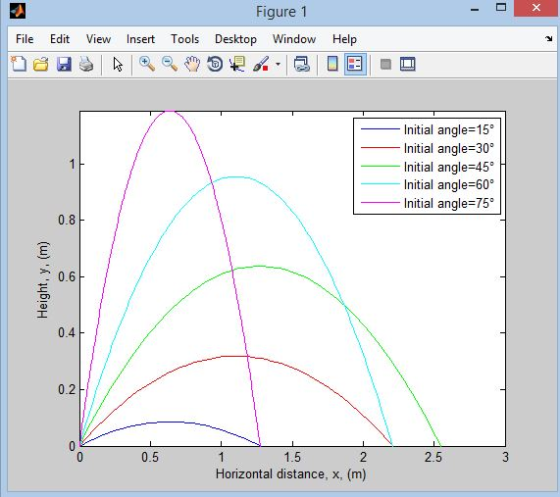560x497 pixels.
Task: Click the Link Plot icon
Action: [301, 65]
